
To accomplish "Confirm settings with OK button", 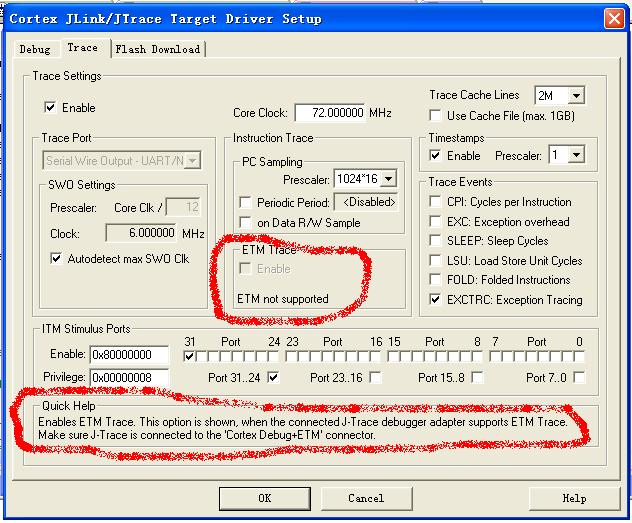I will coord(265,498).
